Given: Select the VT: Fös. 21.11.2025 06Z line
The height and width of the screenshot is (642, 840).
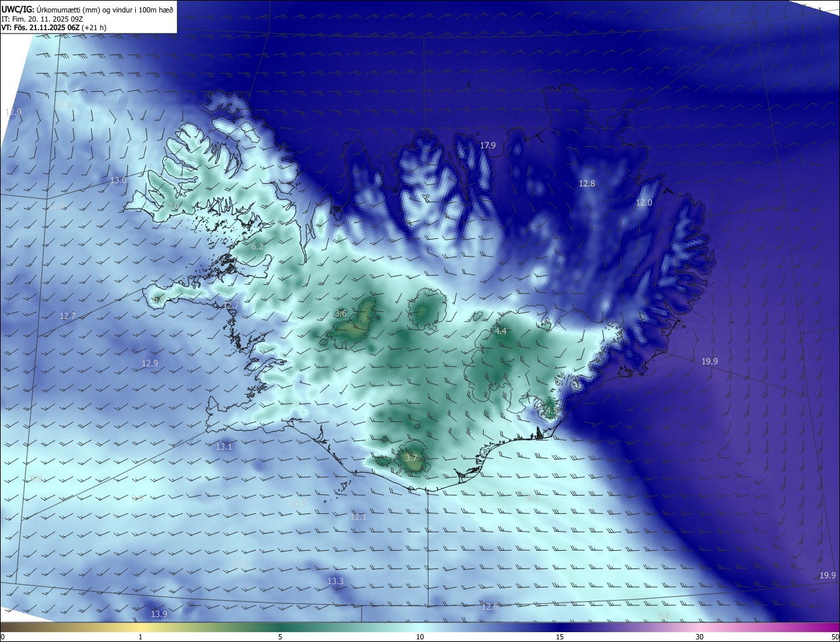Looking at the screenshot, I should 54,28.
